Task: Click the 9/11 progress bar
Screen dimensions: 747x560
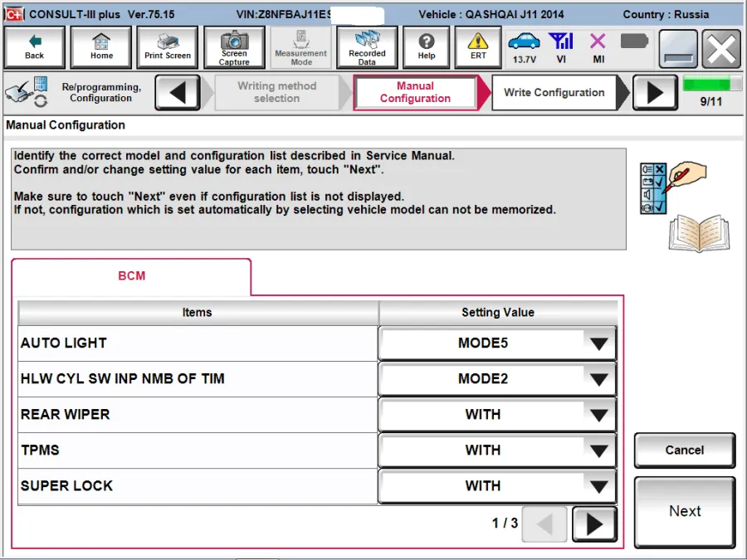Action: [711, 85]
